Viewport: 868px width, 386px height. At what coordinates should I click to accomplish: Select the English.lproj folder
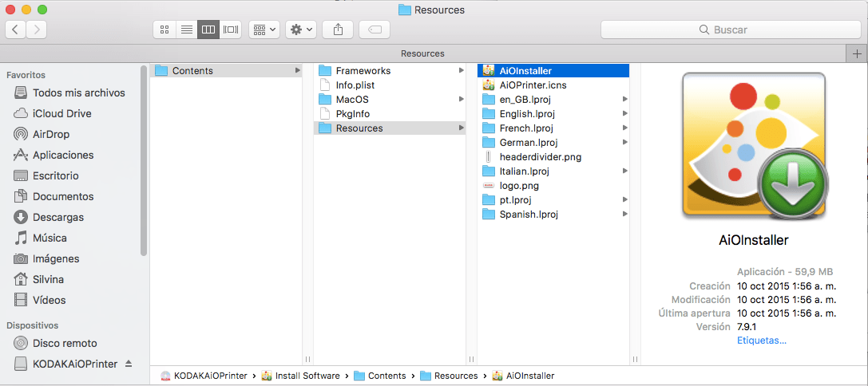(553, 114)
